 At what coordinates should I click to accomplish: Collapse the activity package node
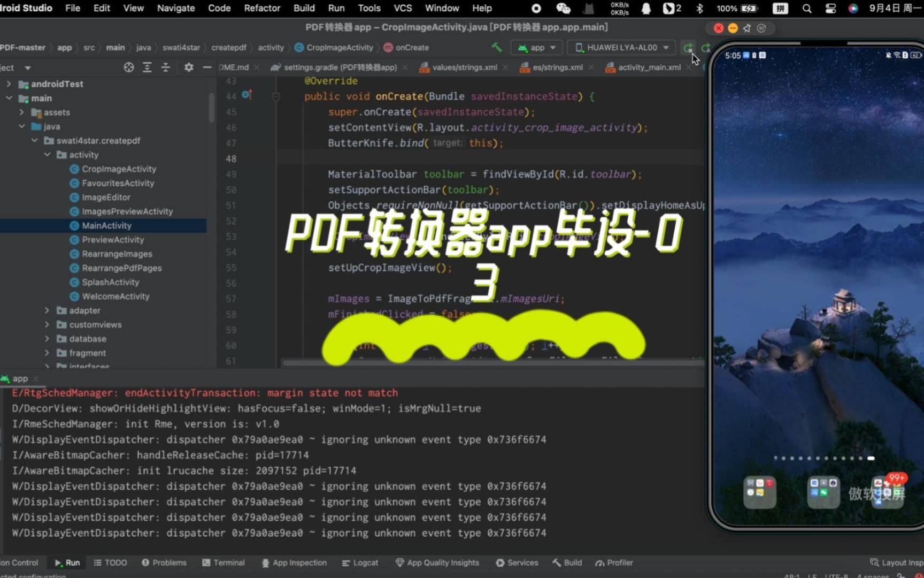pos(47,155)
